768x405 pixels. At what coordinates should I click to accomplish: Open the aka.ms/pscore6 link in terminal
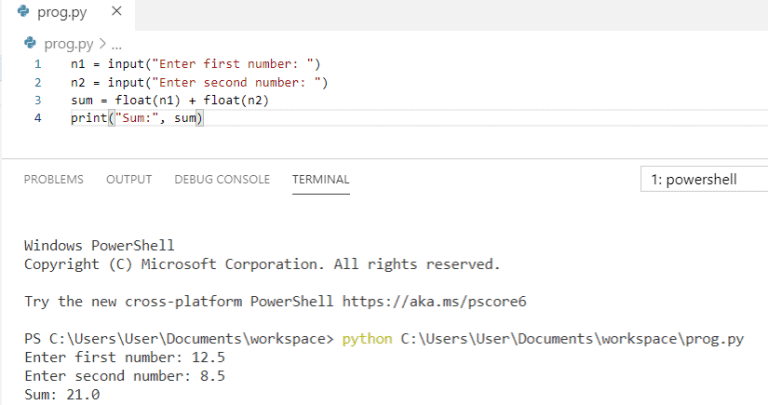(x=434, y=301)
